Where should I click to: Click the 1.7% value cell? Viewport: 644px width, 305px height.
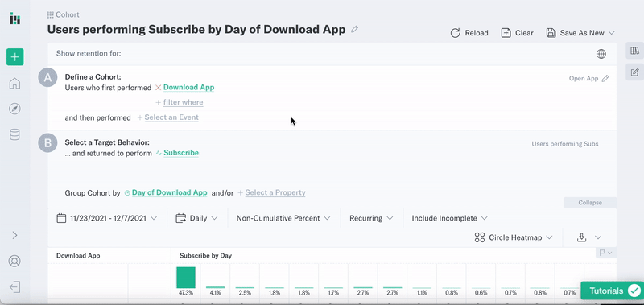[x=333, y=293]
